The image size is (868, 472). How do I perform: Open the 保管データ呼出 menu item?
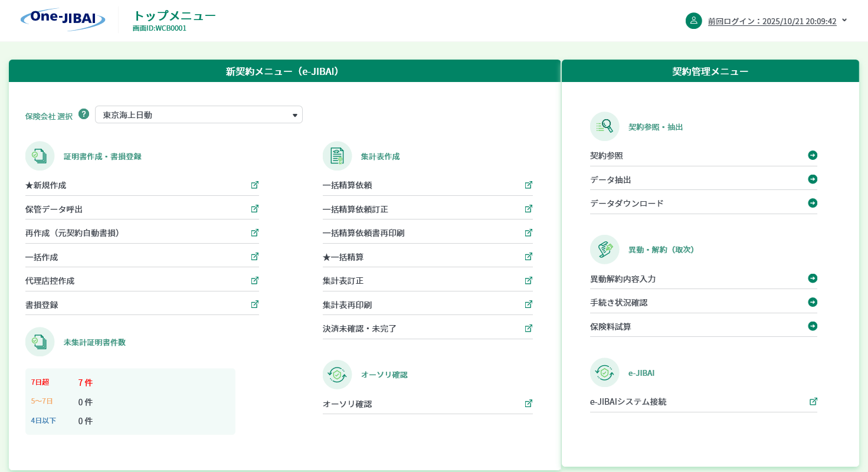pos(54,209)
